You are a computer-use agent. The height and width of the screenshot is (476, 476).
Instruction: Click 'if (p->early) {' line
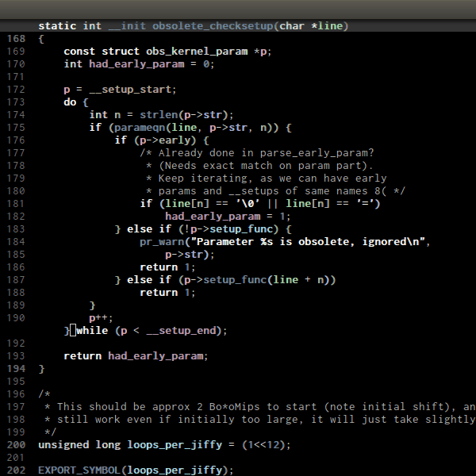[x=162, y=140]
